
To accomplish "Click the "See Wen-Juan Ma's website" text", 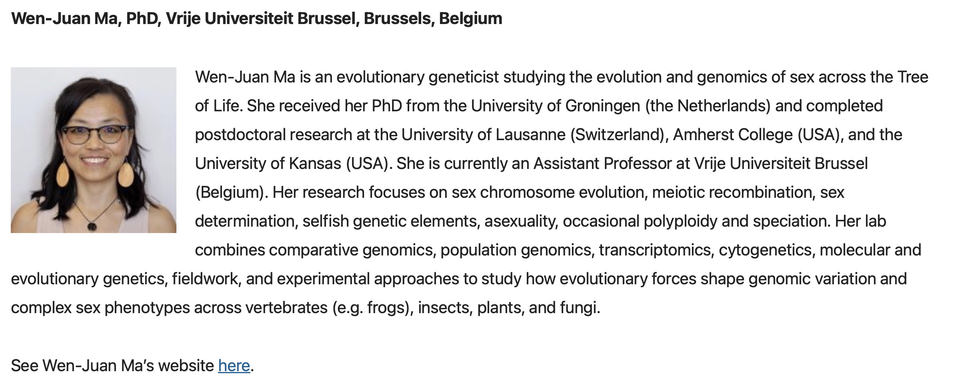I will 112,366.
